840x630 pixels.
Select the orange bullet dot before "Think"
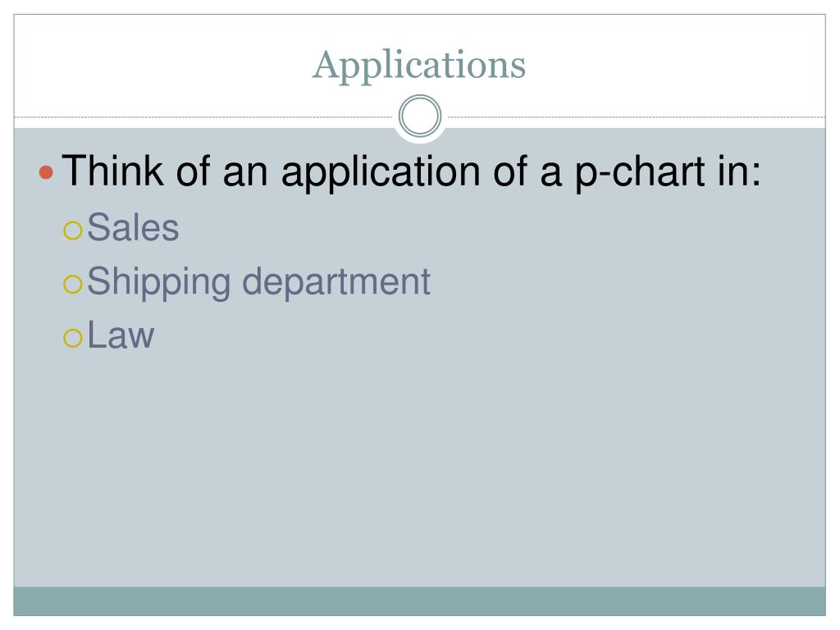tap(46, 172)
